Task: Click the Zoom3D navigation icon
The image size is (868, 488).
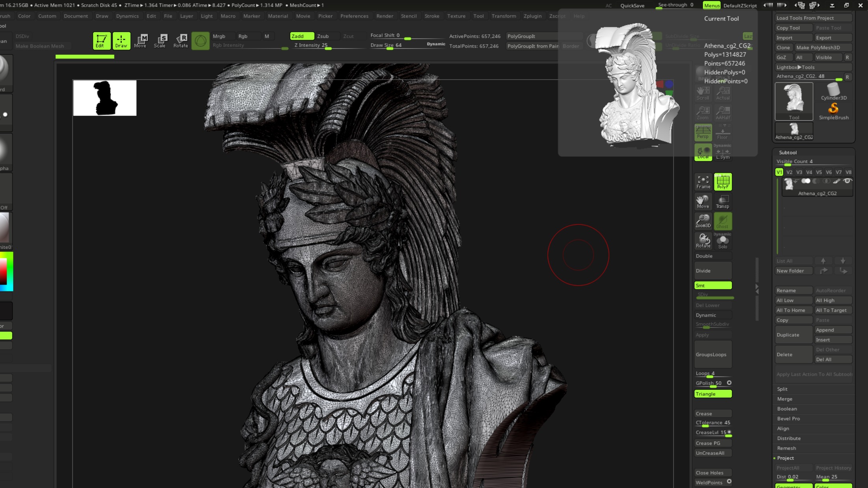Action: [x=703, y=221]
